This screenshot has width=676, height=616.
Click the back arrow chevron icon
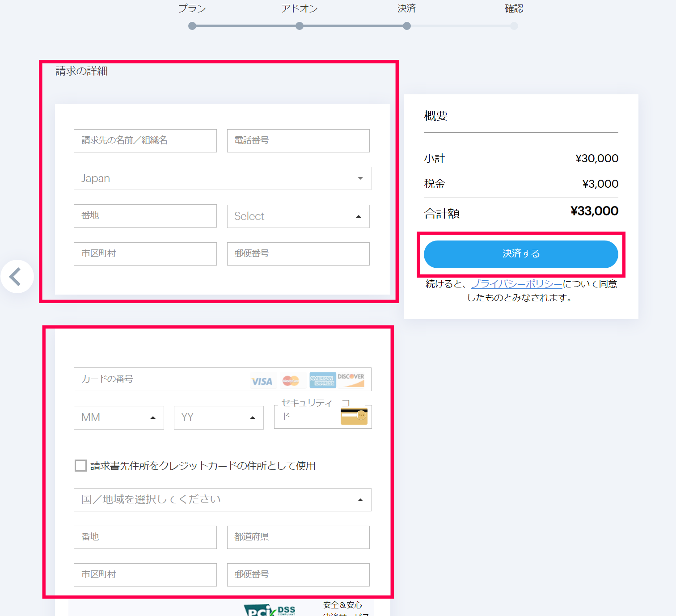coord(16,277)
